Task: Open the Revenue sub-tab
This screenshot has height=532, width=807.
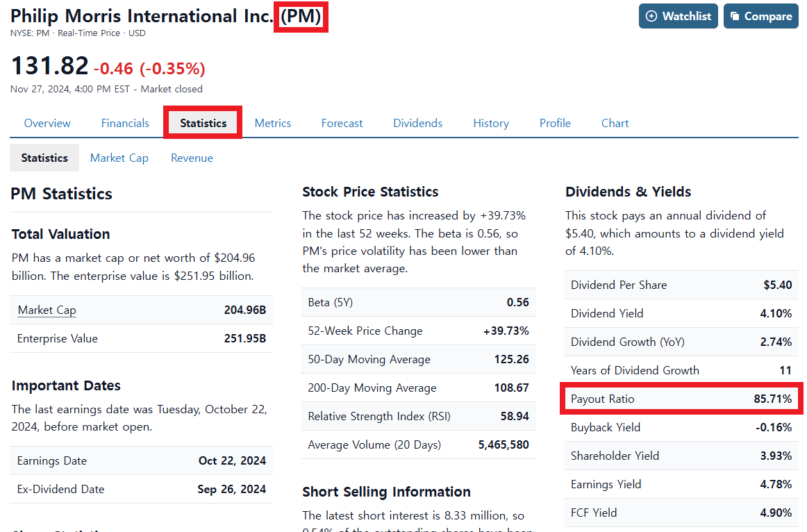Action: [192, 158]
